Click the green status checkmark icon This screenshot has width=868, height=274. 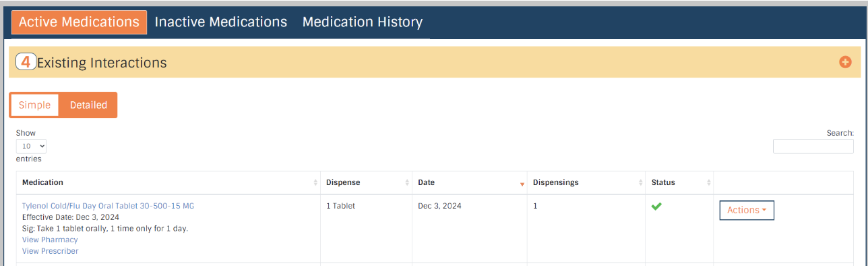pyautogui.click(x=656, y=207)
